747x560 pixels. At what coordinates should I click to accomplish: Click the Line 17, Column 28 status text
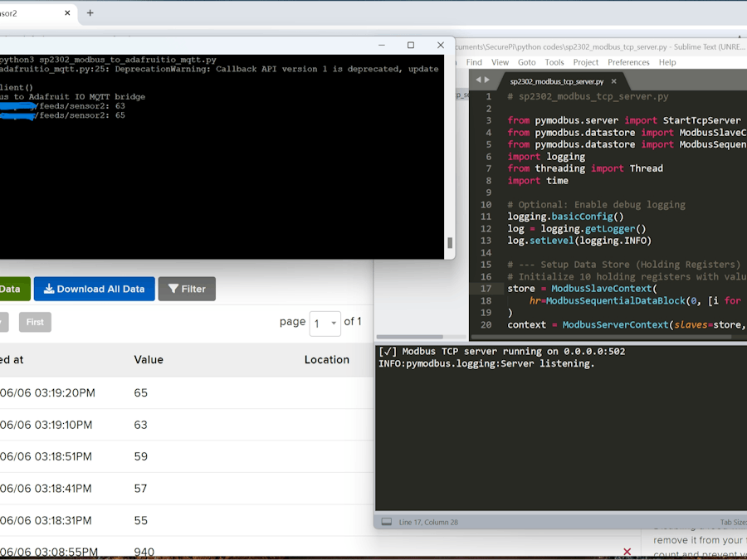428,522
